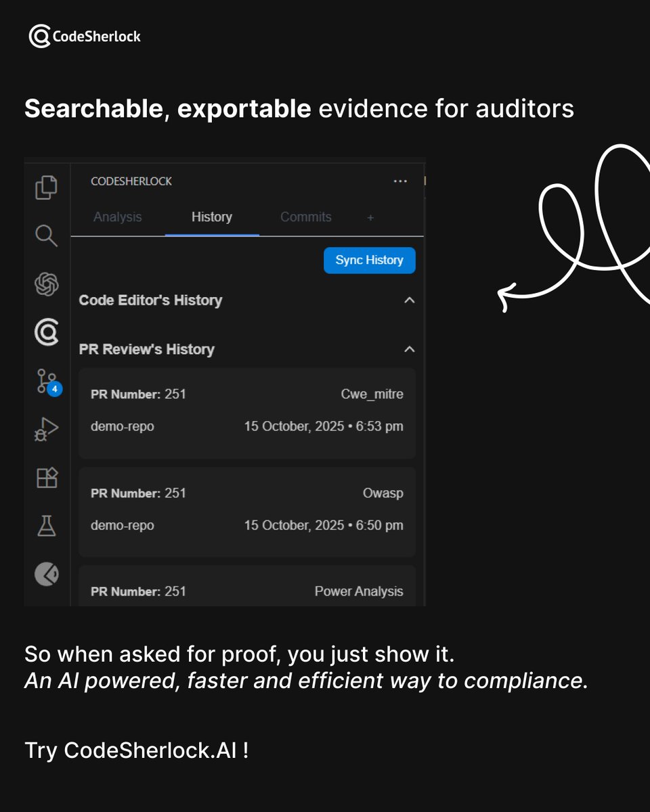This screenshot has height=812, width=650.
Task: Collapse the PR Review's History section
Action: [409, 349]
